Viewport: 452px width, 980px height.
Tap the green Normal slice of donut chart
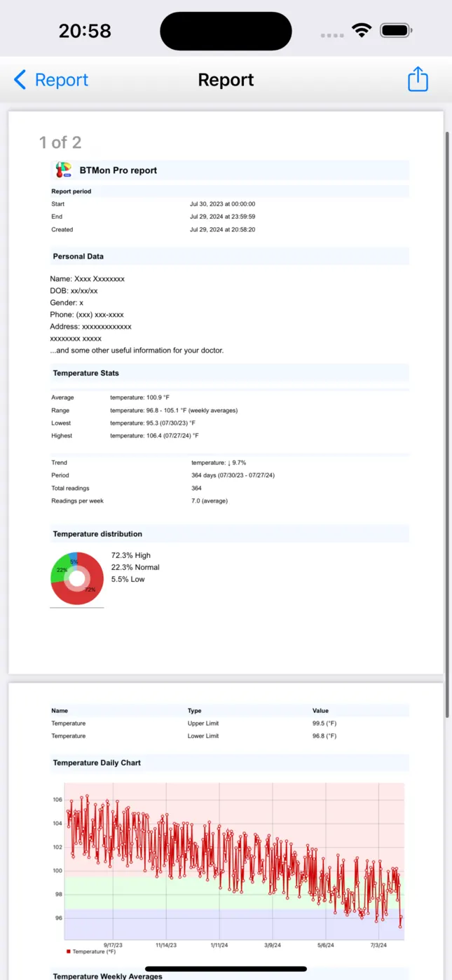[60, 570]
